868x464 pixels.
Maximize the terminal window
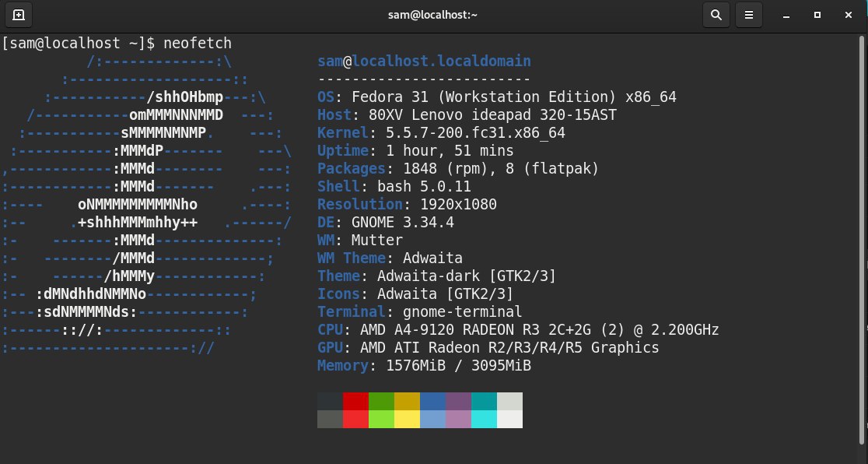click(817, 15)
